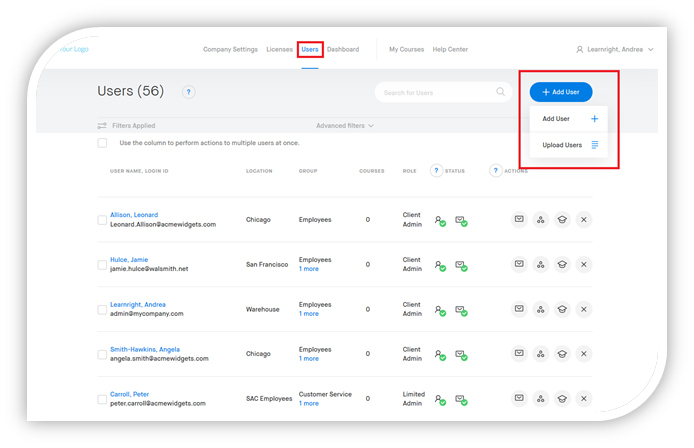Open Smith-Hawkins, Angela profile link
The image size is (694, 448).
tap(145, 349)
